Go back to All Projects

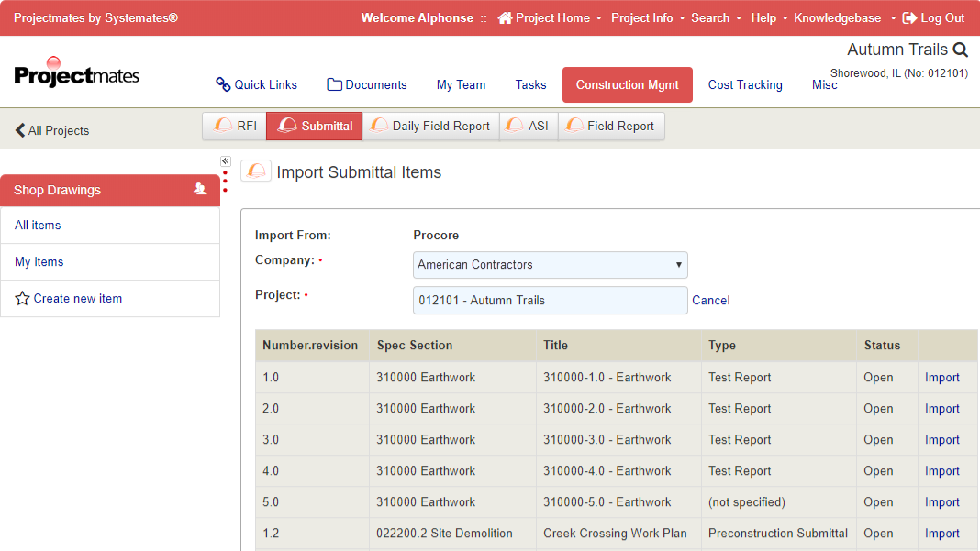coord(52,130)
